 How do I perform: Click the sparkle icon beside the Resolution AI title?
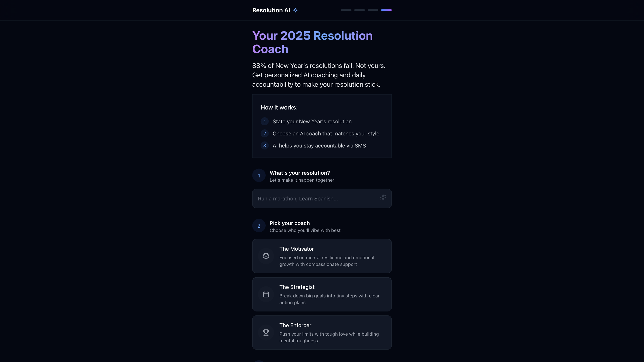(295, 10)
